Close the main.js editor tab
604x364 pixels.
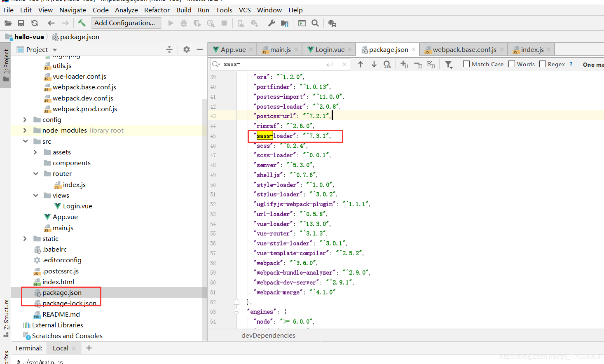(296, 49)
